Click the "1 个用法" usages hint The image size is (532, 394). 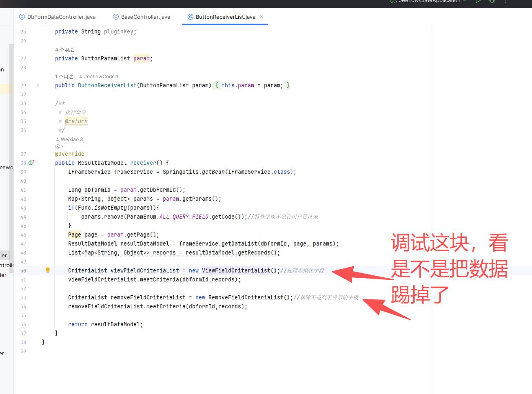click(x=64, y=77)
